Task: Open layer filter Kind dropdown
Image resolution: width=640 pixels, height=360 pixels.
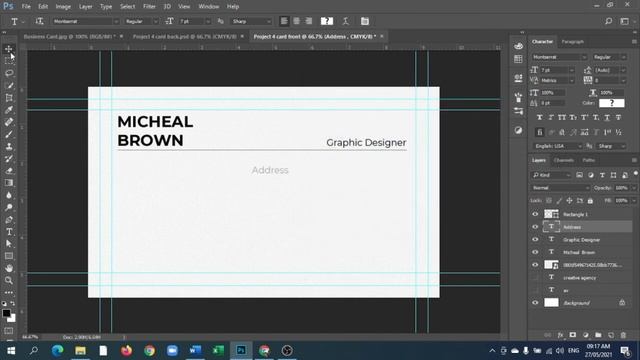Action: [x=551, y=175]
